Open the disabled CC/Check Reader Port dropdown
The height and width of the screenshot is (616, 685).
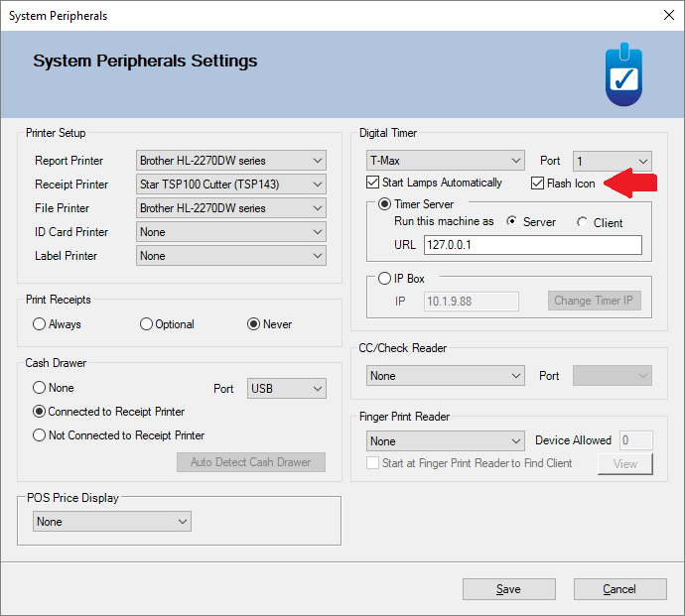613,376
